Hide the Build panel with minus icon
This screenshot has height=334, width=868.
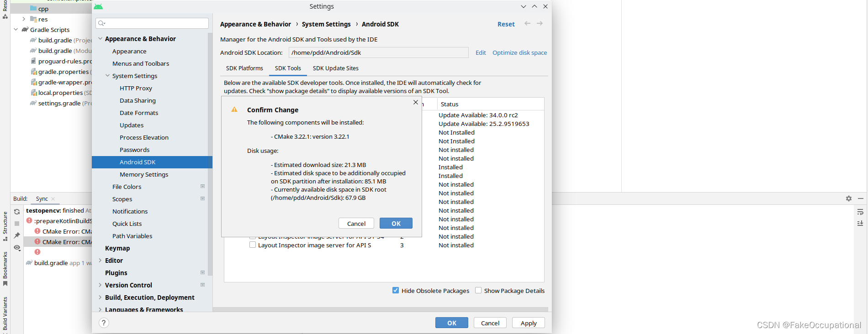point(861,198)
